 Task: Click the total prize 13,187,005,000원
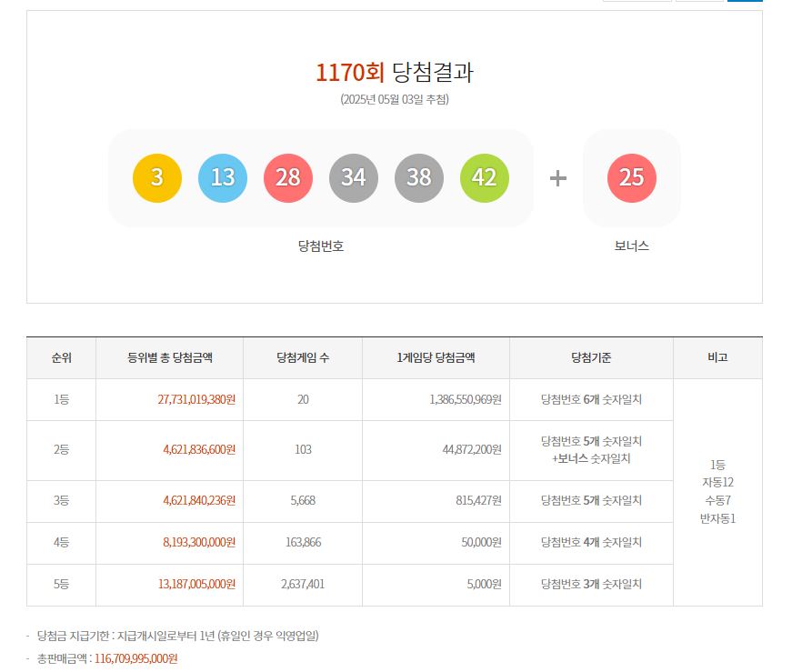point(197,584)
